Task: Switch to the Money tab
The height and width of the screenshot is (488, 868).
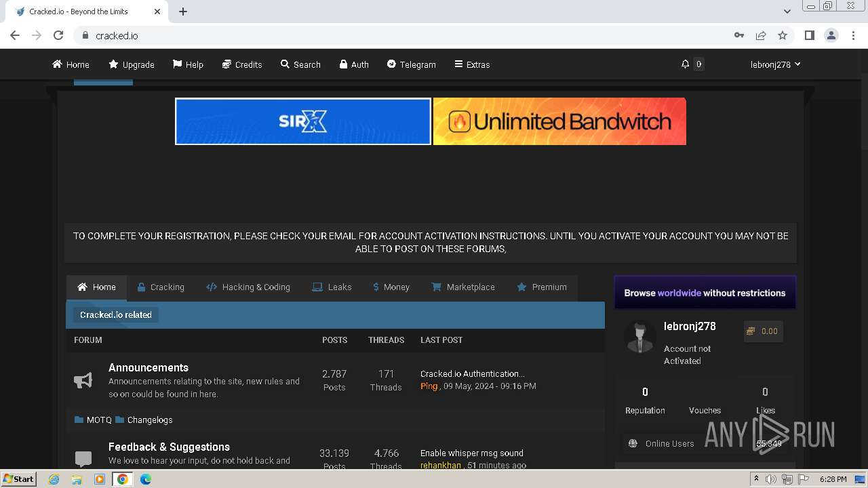Action: click(x=391, y=287)
